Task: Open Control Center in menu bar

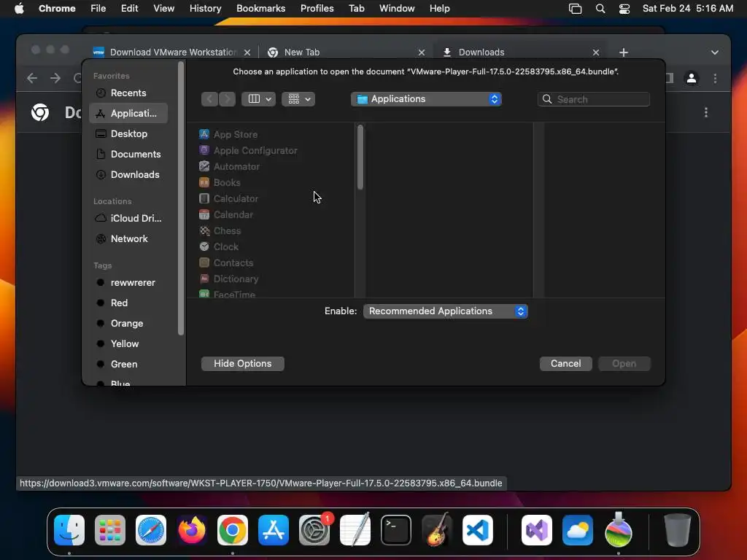Action: pos(624,9)
